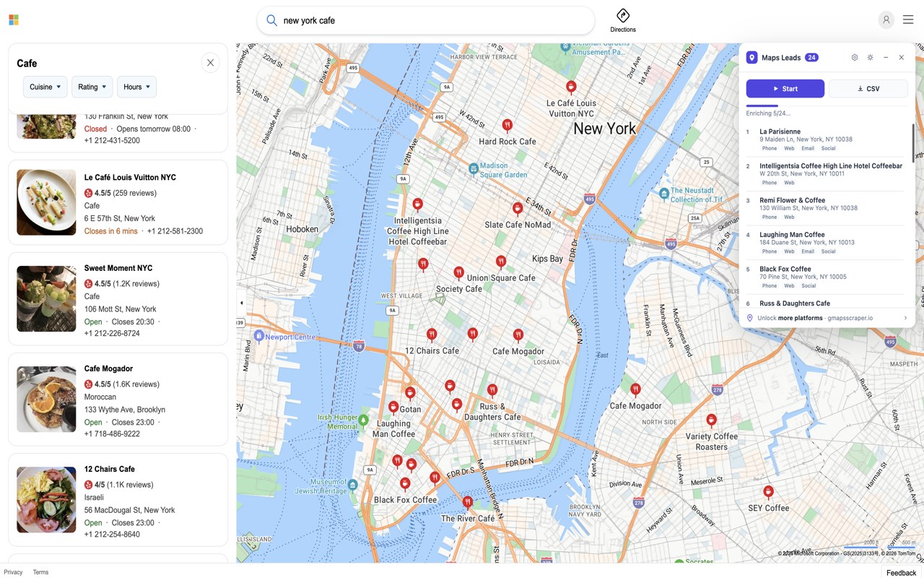Click the Le Café Louis Vuitton NYC map pin
924x578 pixels.
pyautogui.click(x=571, y=87)
